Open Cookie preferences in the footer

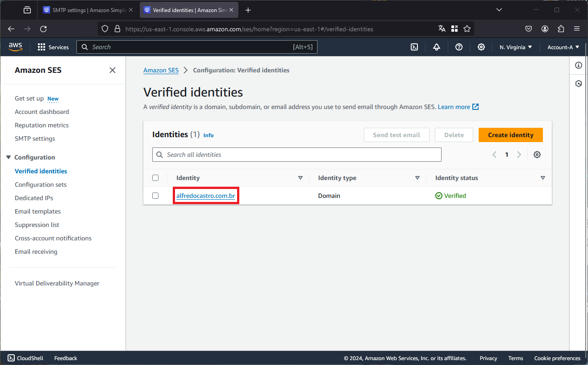(x=557, y=358)
